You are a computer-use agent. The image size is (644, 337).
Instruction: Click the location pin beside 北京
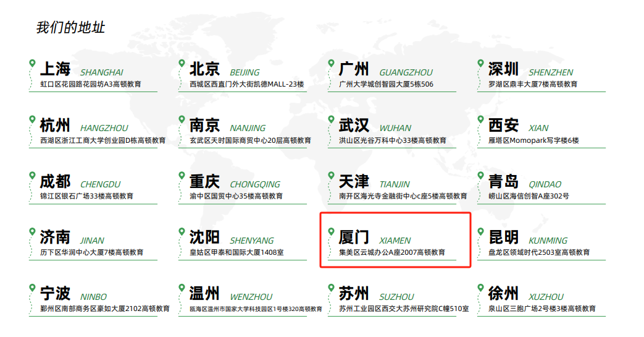[x=182, y=63]
